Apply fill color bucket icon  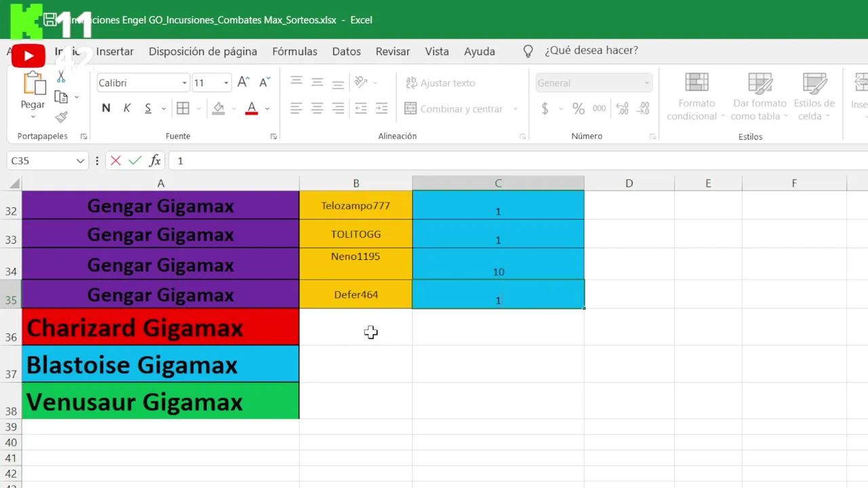[218, 108]
